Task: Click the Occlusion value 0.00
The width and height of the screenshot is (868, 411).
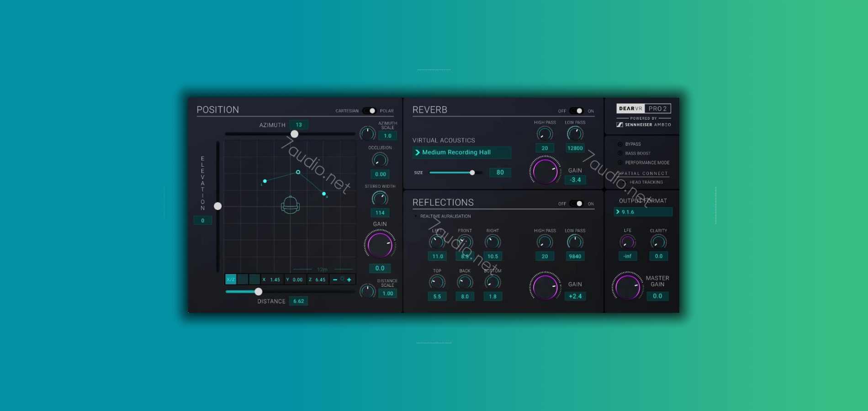Action: (380, 174)
